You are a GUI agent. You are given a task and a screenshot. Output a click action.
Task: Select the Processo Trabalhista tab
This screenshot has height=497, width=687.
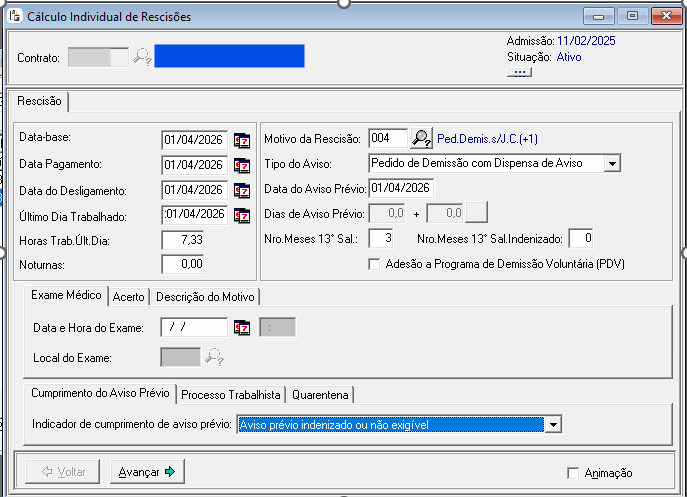click(233, 394)
